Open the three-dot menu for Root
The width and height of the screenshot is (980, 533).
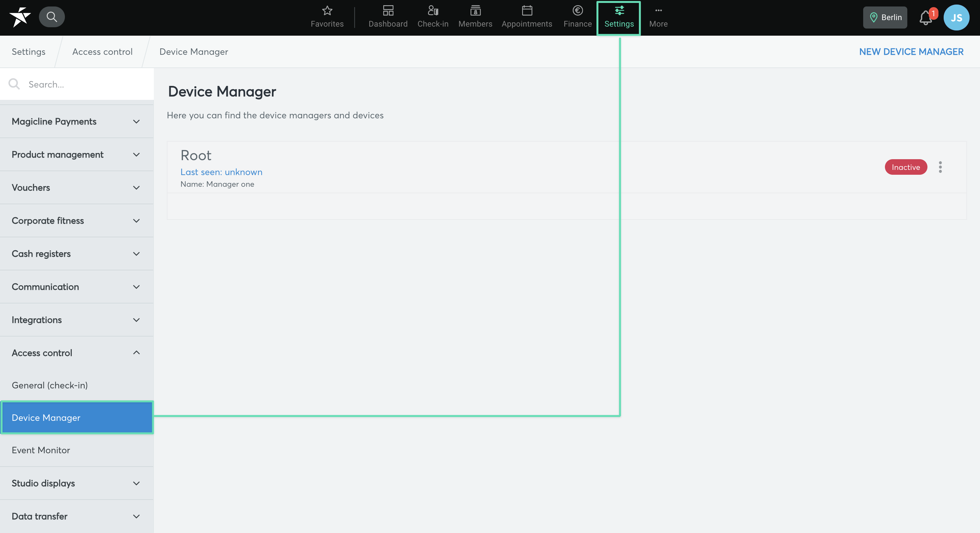[940, 167]
